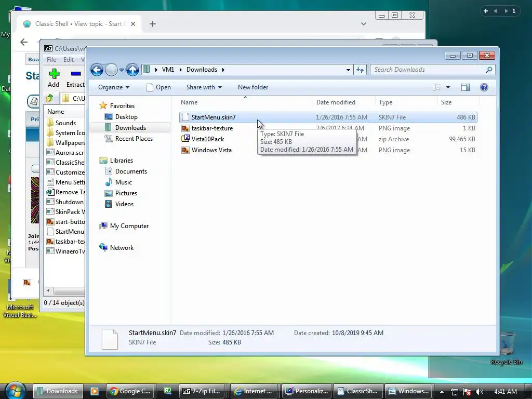
Task: Go up a folder in 7-Zip
Action: (x=50, y=98)
